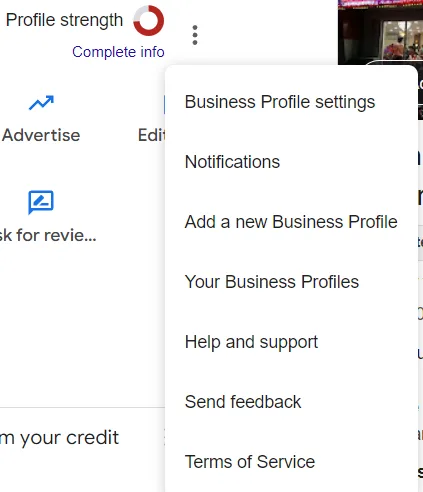Image resolution: width=423 pixels, height=492 pixels.
Task: Click the Ask for reviews icon
Action: click(x=41, y=202)
